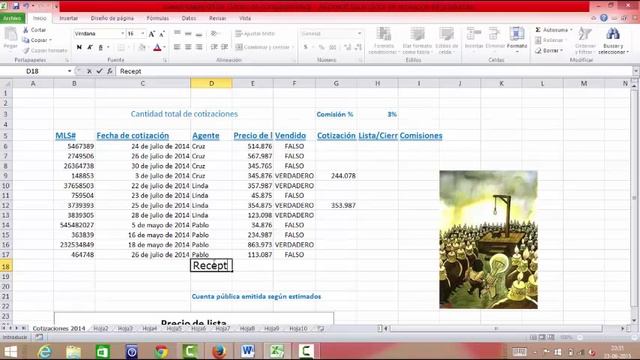Click the currency format icon
The width and height of the screenshot is (640, 360).
[306, 47]
